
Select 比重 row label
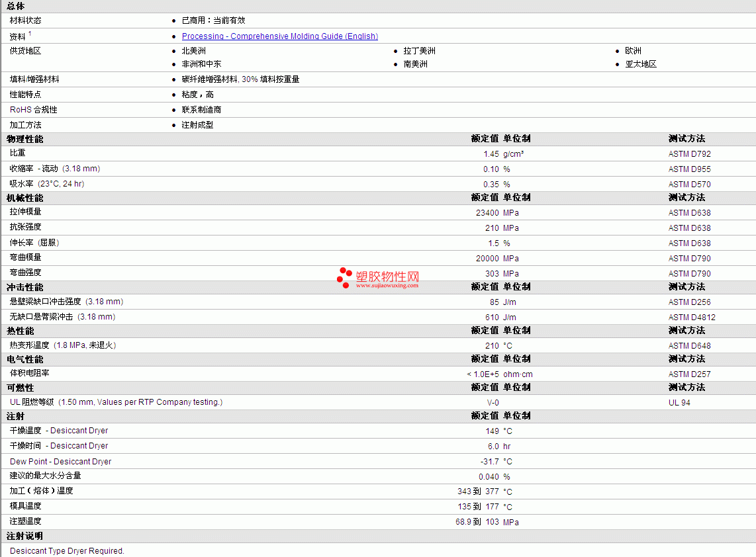click(17, 153)
